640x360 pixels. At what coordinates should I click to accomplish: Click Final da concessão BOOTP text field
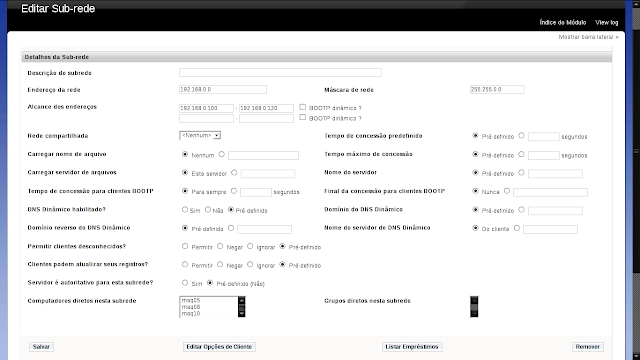point(550,192)
